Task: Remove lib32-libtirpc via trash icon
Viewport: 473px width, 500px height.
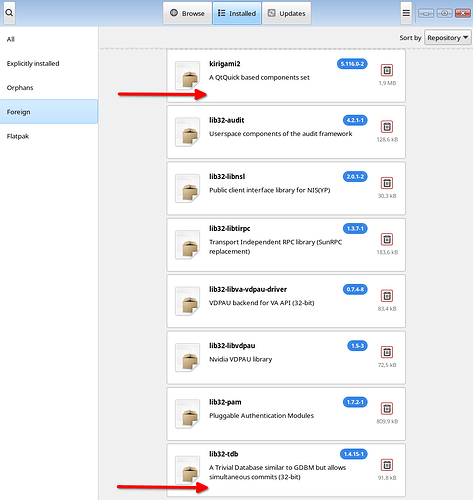Action: 387,239
